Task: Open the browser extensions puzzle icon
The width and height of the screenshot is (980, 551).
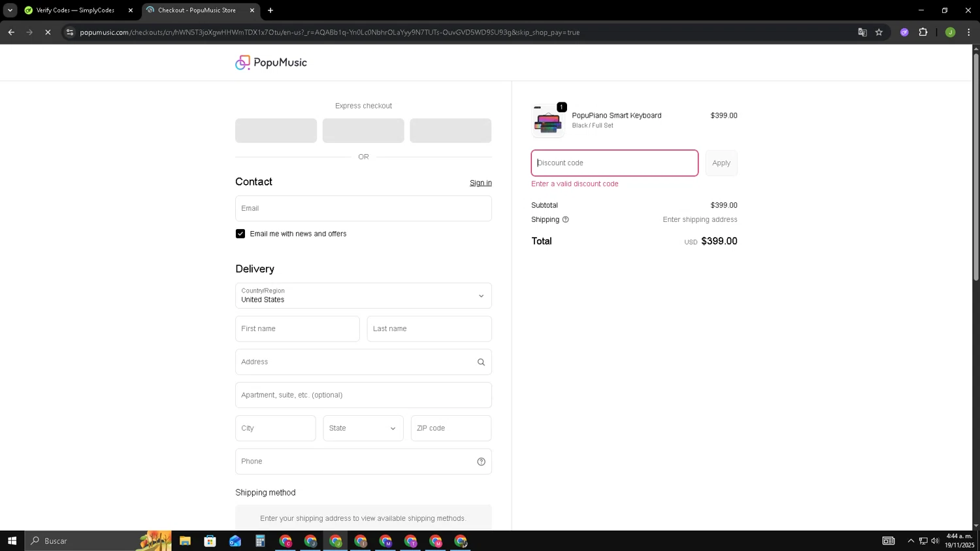Action: (x=923, y=32)
